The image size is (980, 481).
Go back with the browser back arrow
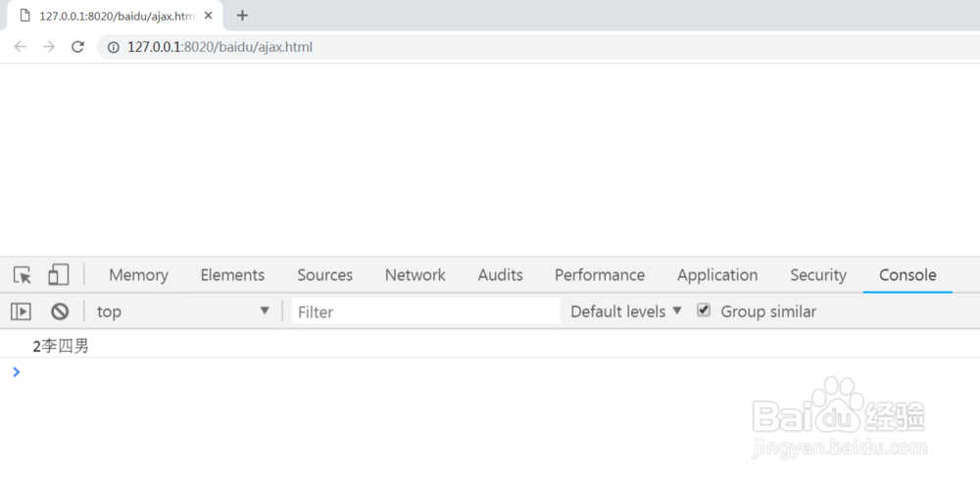coord(20,47)
